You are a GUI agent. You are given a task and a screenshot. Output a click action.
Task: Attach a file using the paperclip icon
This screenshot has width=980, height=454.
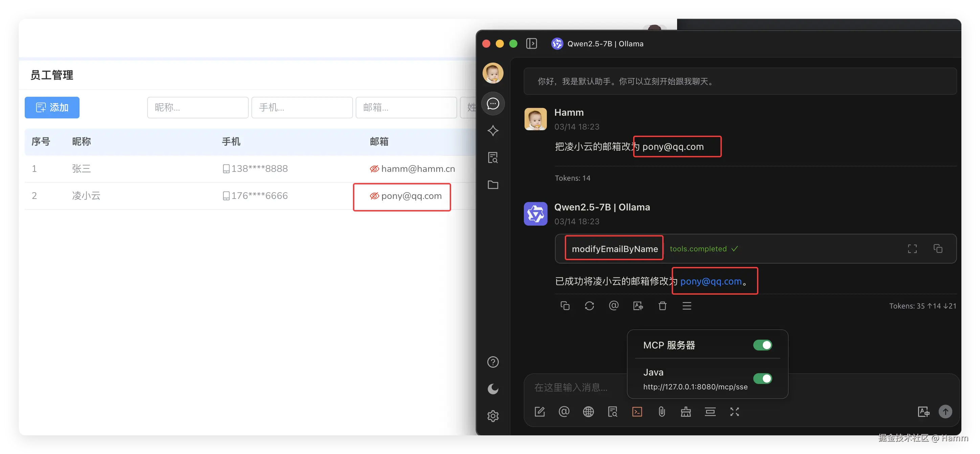point(662,411)
